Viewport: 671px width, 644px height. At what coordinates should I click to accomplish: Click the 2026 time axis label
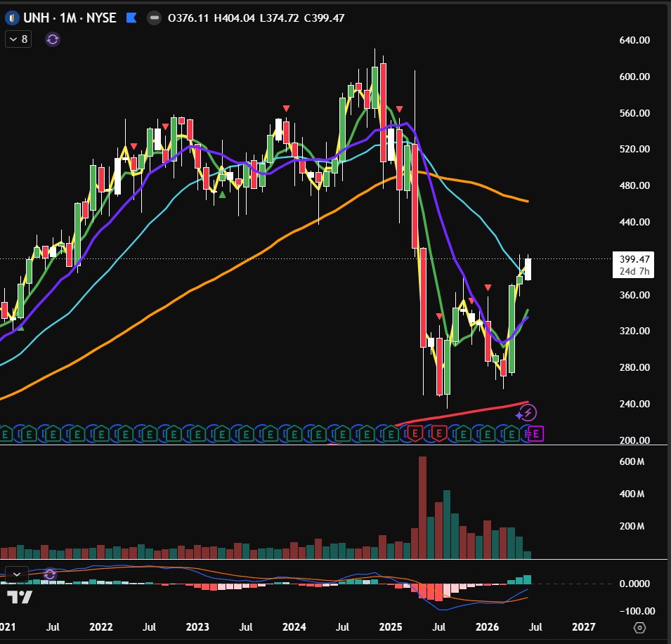click(x=487, y=627)
